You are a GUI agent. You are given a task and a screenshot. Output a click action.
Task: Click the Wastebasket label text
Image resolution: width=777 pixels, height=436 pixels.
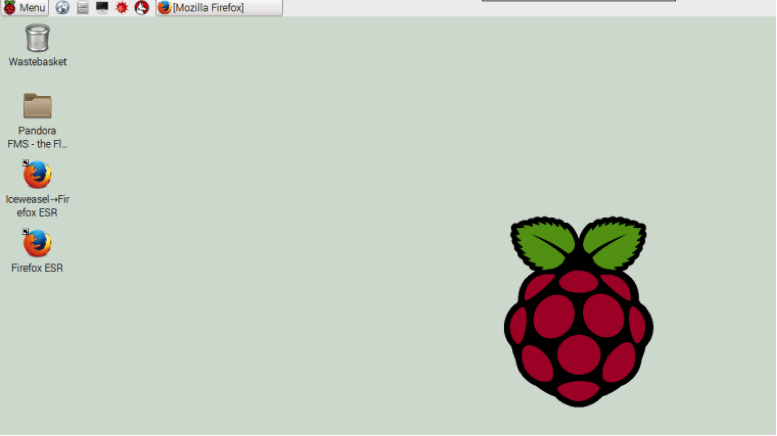38,62
